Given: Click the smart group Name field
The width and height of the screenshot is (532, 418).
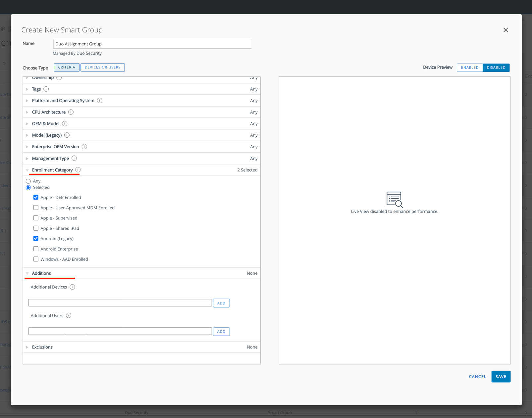Looking at the screenshot, I should [152, 44].
